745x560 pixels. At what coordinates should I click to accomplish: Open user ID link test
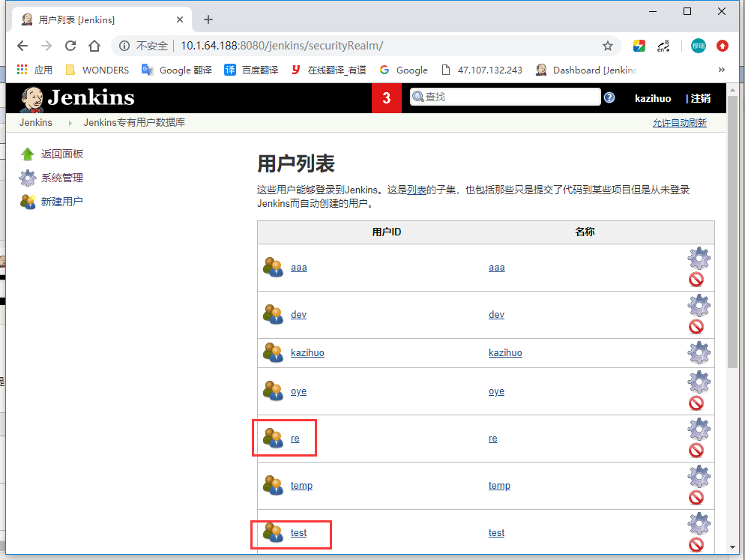pos(298,533)
